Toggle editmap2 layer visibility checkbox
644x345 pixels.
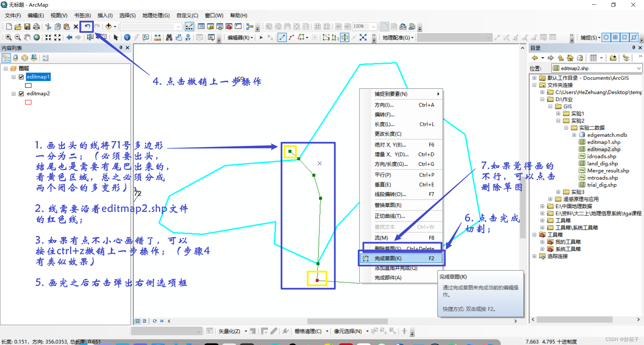pyautogui.click(x=21, y=94)
